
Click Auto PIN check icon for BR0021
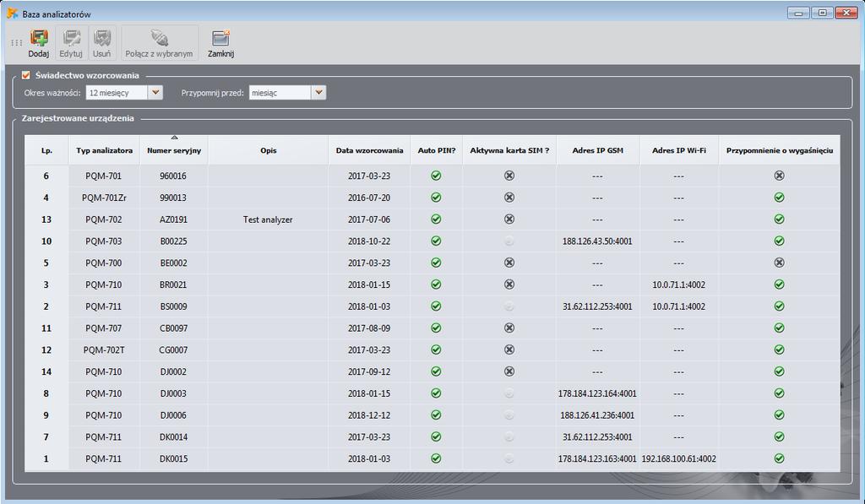click(x=436, y=285)
